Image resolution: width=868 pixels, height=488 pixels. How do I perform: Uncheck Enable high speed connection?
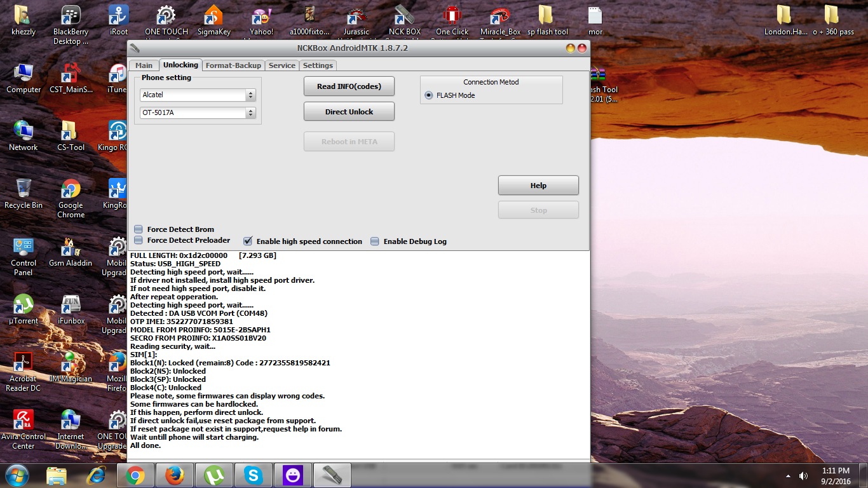click(x=248, y=241)
